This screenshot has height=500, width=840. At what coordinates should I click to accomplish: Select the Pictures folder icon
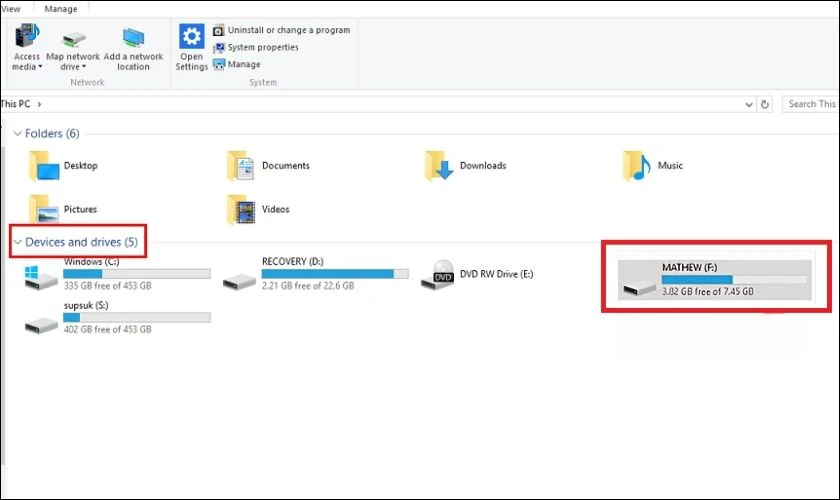coord(44,210)
